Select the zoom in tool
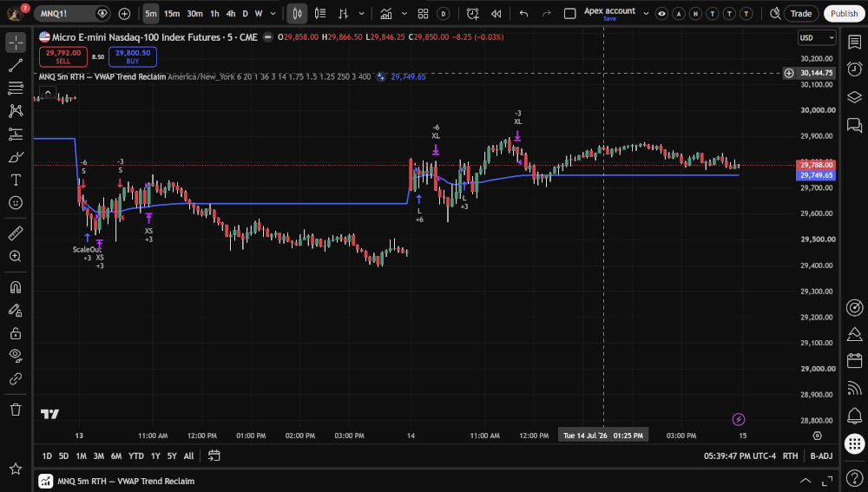Viewport: 868px width, 492px height. pos(16,256)
